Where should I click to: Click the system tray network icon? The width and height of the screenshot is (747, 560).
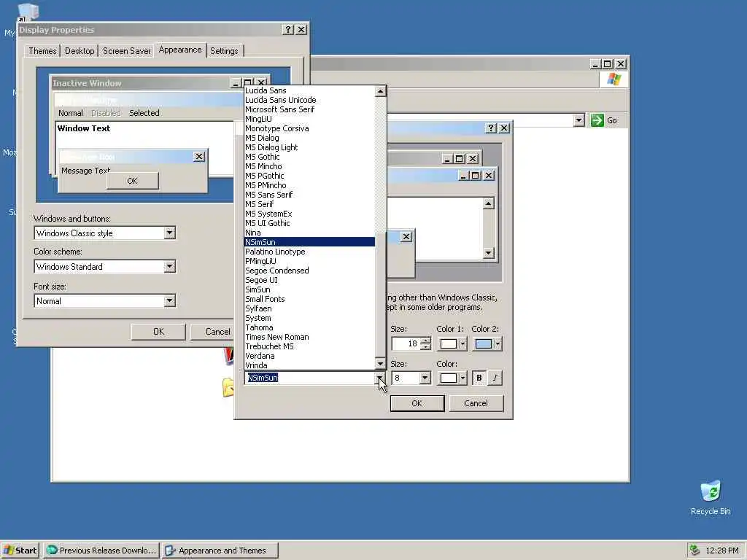coord(695,551)
